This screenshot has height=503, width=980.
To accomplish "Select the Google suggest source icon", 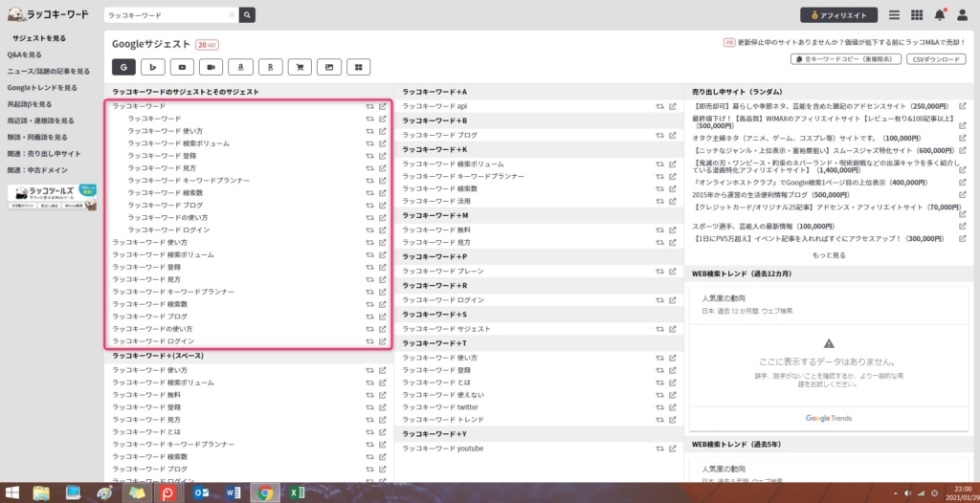I will [123, 67].
